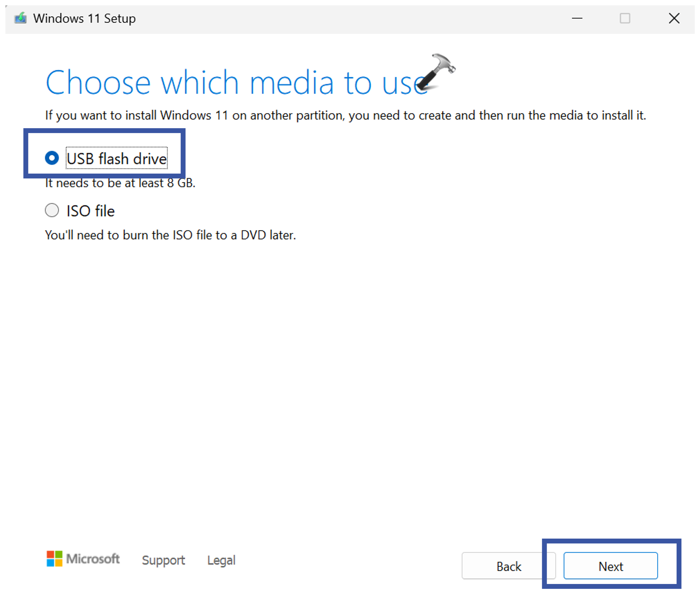Click the 'ISO file' option label
Screen dimensions: 700x607
tap(91, 211)
